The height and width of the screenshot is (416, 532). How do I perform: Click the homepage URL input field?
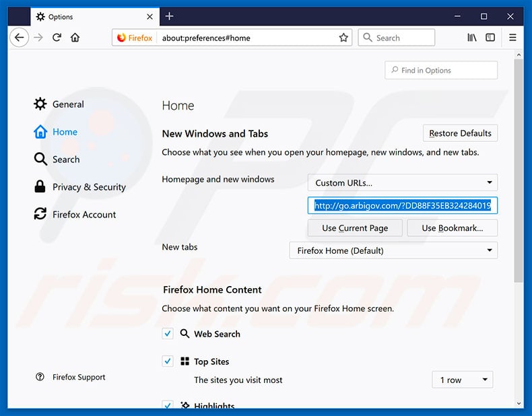coord(403,205)
